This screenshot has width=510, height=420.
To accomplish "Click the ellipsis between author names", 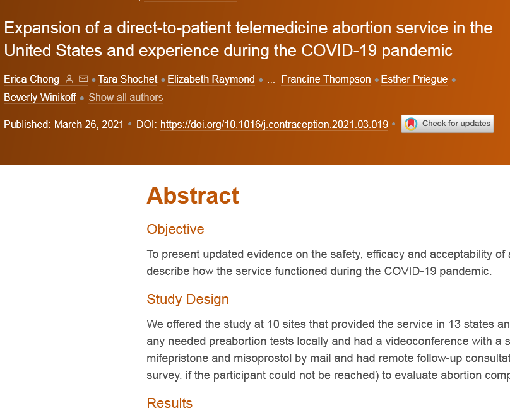I will (x=271, y=80).
